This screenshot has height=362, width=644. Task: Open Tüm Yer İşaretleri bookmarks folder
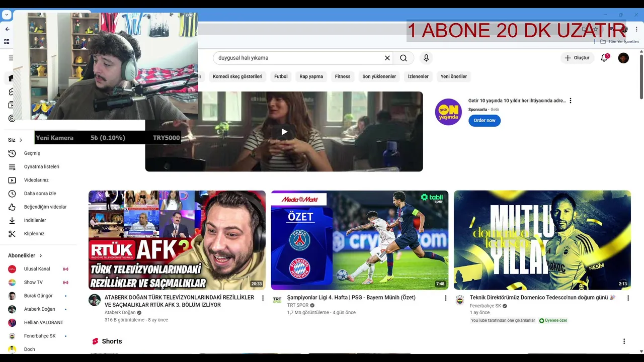(x=620, y=42)
